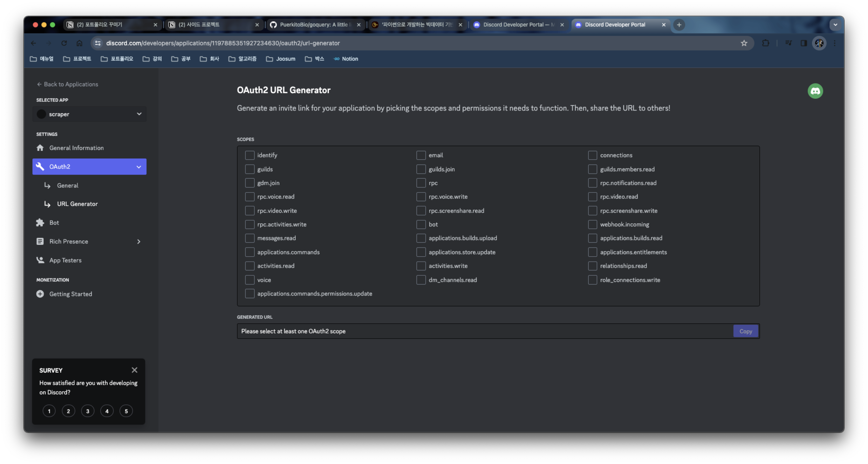Screen dimensions: 868x464
Task: Copy the generated URL
Action: pos(745,331)
